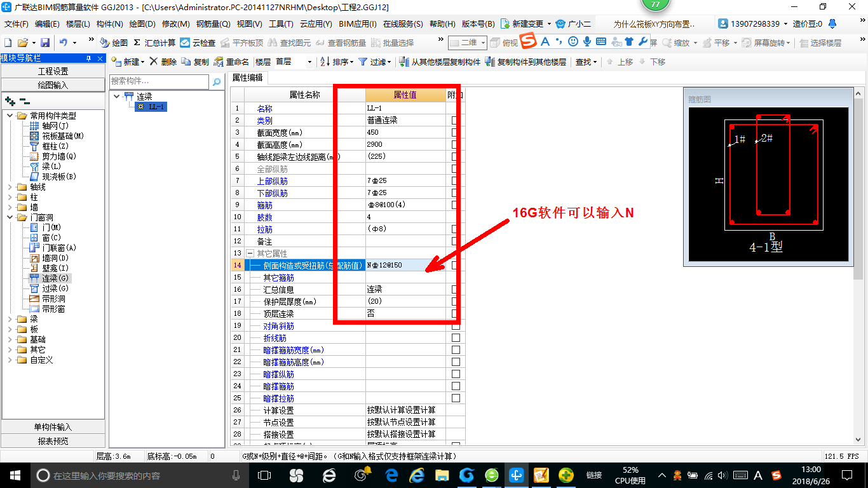Open the 排序 sort dropdown

pos(337,62)
